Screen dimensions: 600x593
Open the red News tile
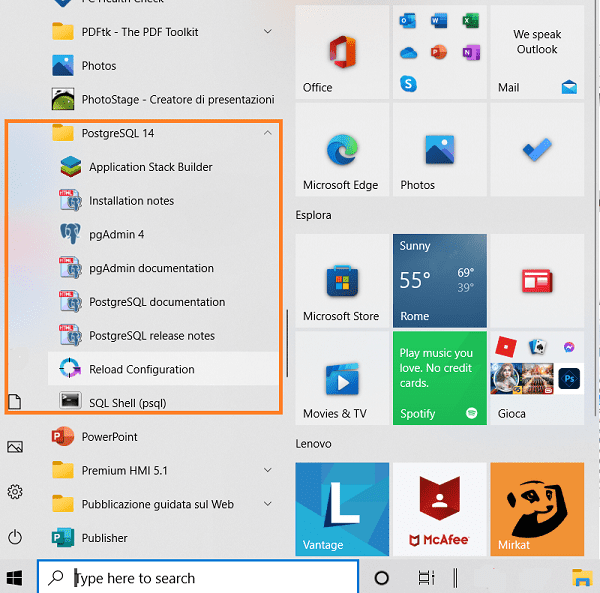[537, 281]
